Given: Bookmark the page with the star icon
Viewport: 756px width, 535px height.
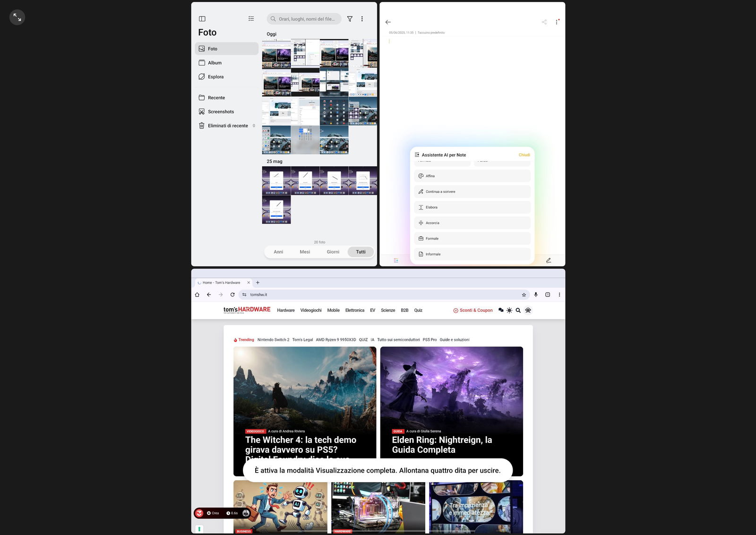Looking at the screenshot, I should 524,294.
